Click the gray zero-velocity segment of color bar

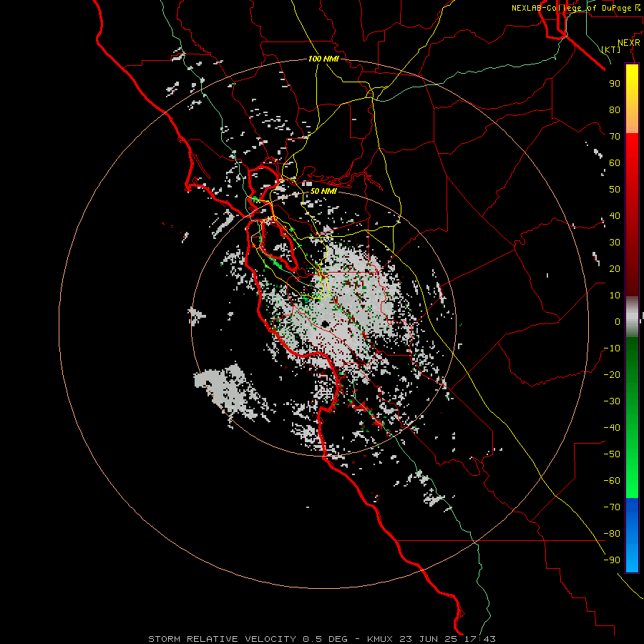(632, 317)
